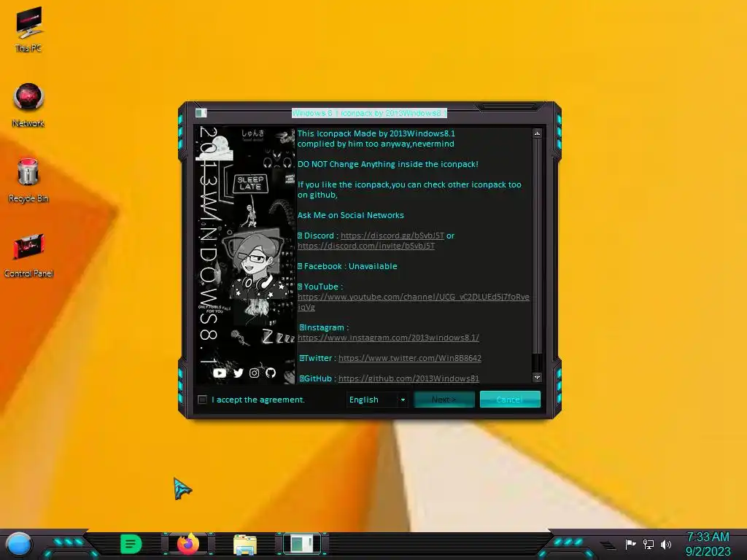Screen dimensions: 747x560
Task: Click the scroll down arrow of agreement text
Action: 537,377
